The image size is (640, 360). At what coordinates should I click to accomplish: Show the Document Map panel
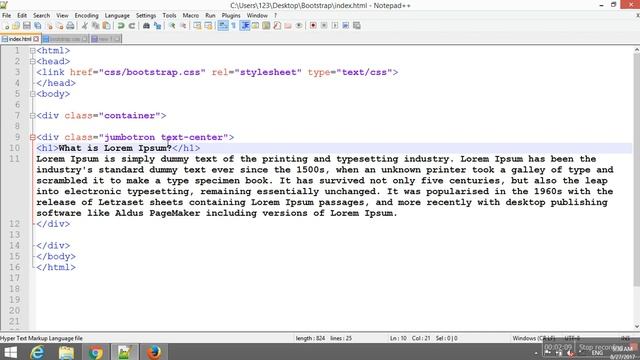tap(266, 26)
